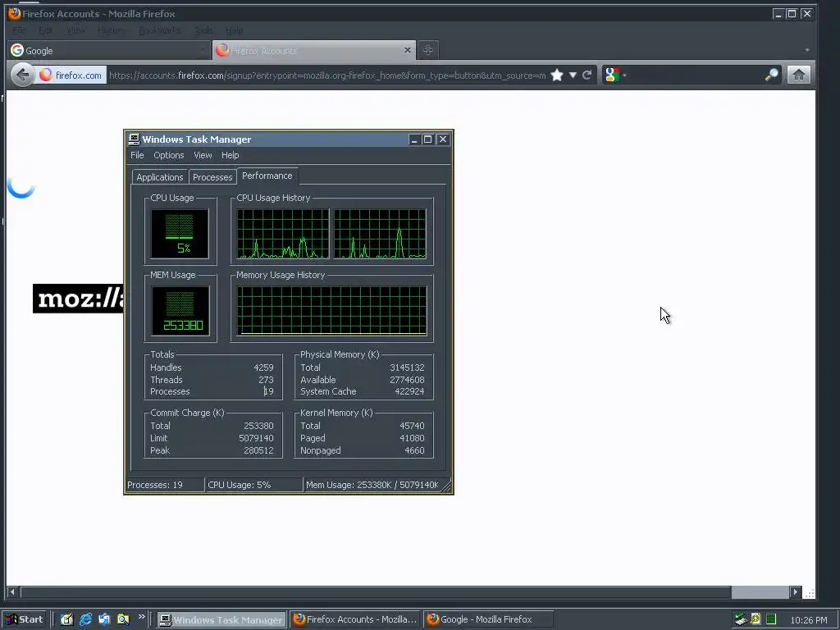Go back with Firefox back arrow

tap(22, 75)
